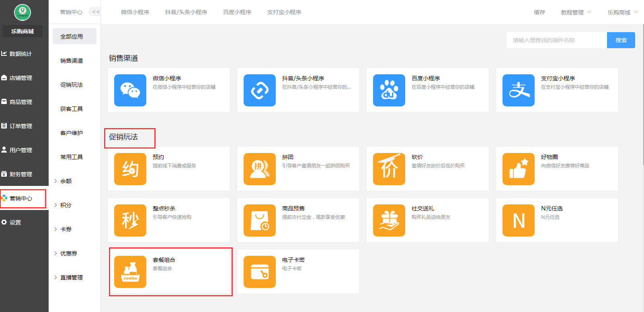This screenshot has width=644, height=312.
Task: Switch to 抖音/头条小程序 top tab
Action: (x=186, y=12)
